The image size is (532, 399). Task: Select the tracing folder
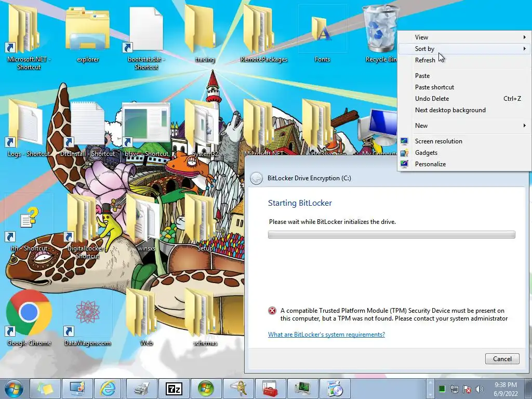[x=205, y=34]
